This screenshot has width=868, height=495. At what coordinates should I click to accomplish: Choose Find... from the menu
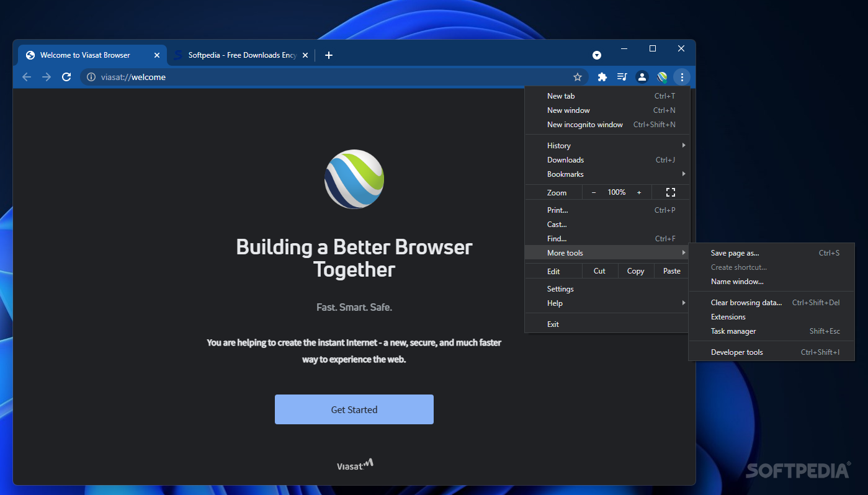click(x=607, y=239)
